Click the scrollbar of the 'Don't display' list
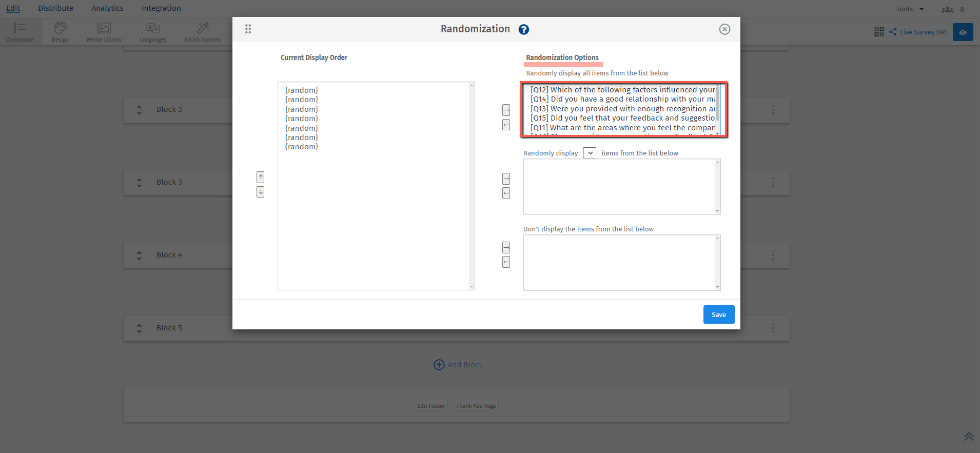Screen dimensions: 980x453 pos(718,263)
